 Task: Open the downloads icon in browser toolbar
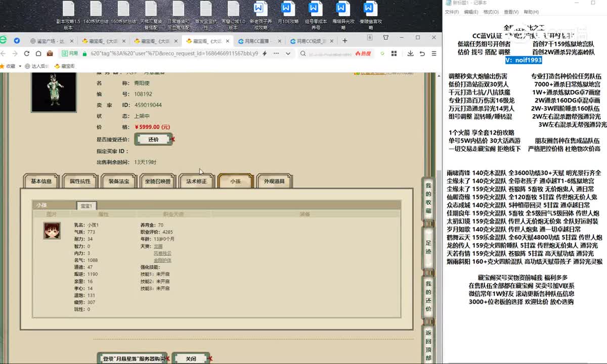point(410,54)
